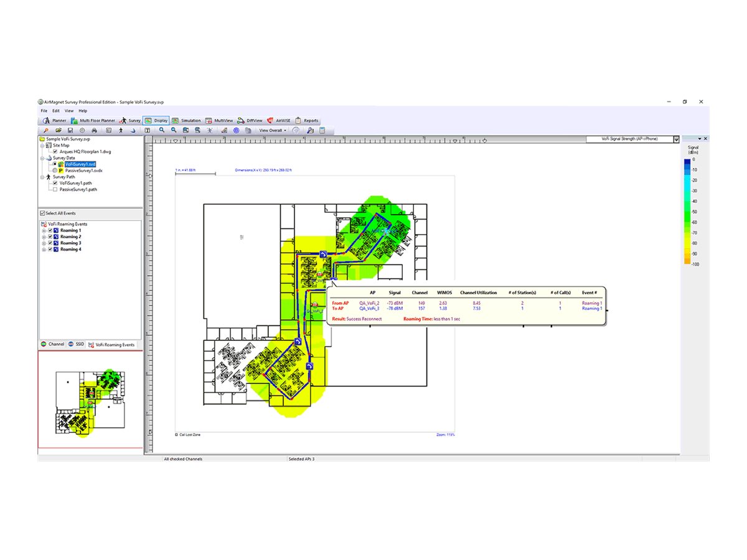Click the print toolbar icon
Screen dimensions: 747x560
tap(94, 131)
